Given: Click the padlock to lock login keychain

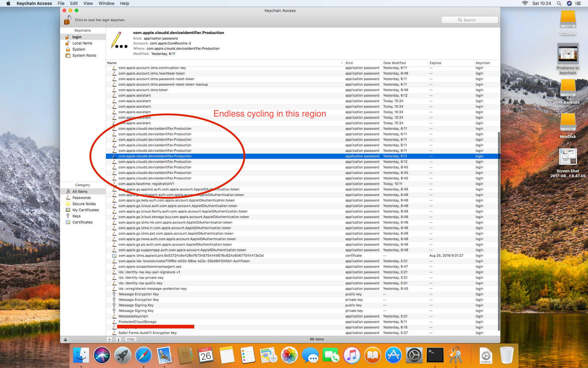Looking at the screenshot, I should click(67, 20).
